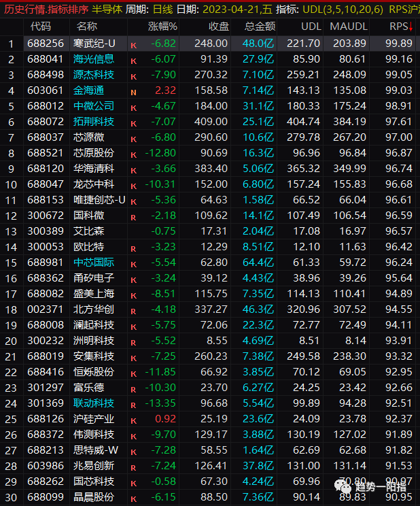Select stock name 安集科技

pos(94,356)
